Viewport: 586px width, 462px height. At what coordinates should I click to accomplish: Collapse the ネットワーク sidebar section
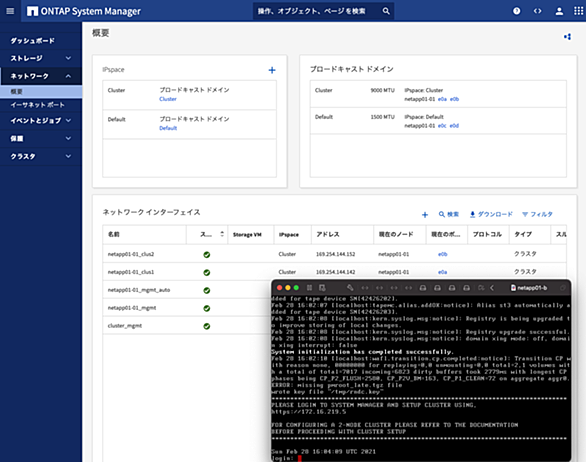pos(41,76)
